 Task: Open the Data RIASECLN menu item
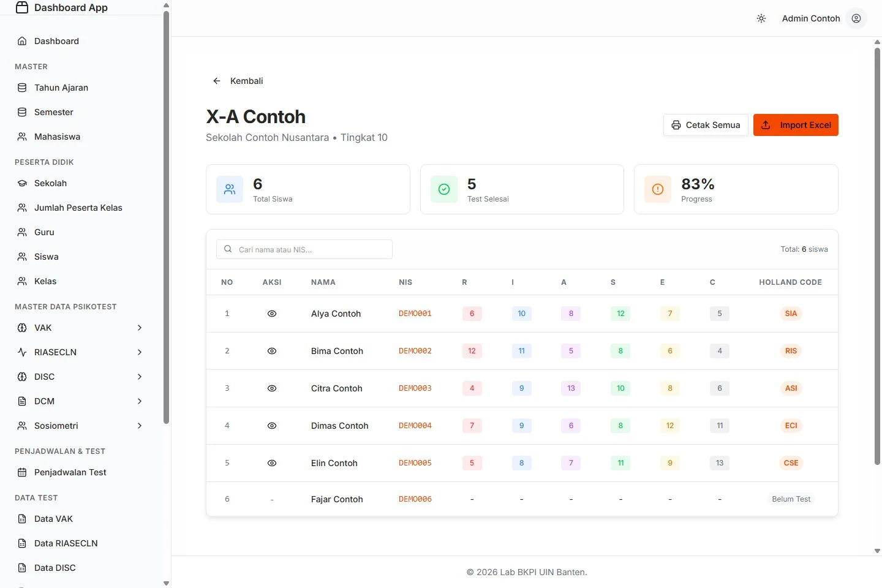pos(81,543)
